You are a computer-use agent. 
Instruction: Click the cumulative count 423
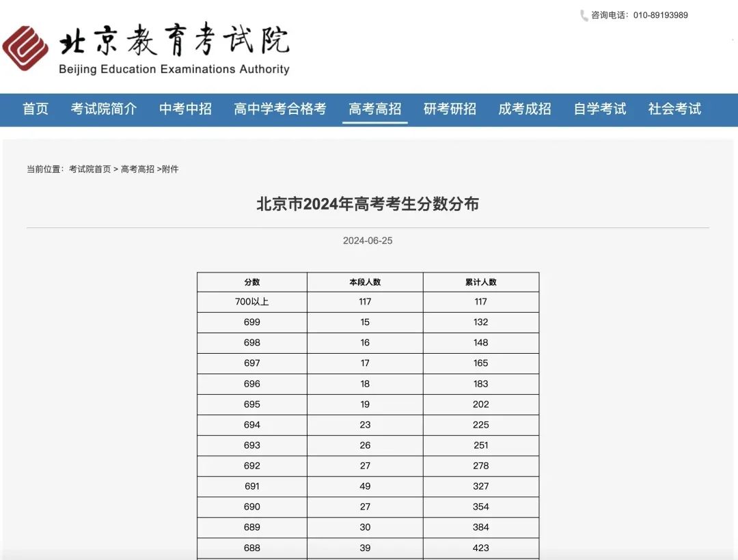tap(480, 548)
